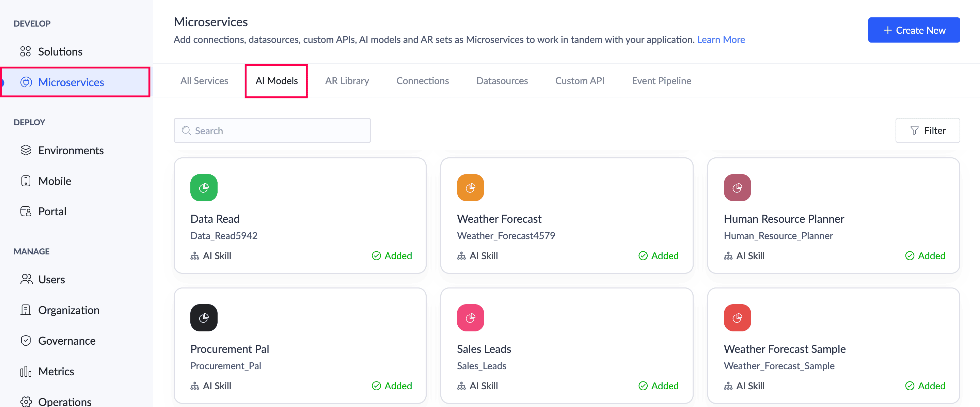Click the orange Weather Forecast model icon
Viewport: 980px width, 407px height.
pos(471,188)
